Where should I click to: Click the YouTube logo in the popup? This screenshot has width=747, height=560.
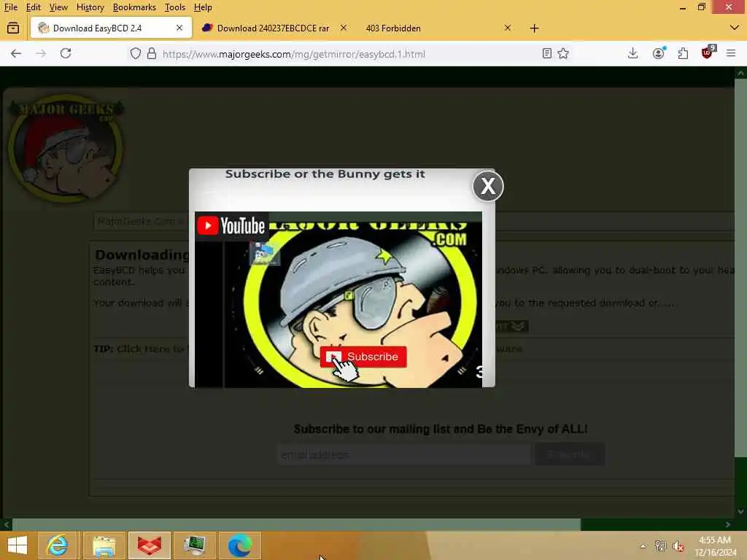pos(231,225)
